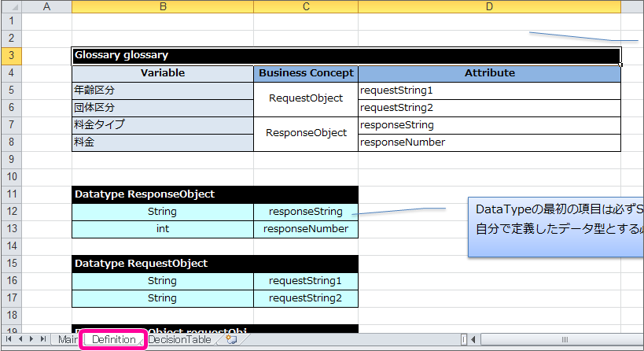The width and height of the screenshot is (644, 351).
Task: Switch to the Main sheet tab
Action: [x=68, y=339]
